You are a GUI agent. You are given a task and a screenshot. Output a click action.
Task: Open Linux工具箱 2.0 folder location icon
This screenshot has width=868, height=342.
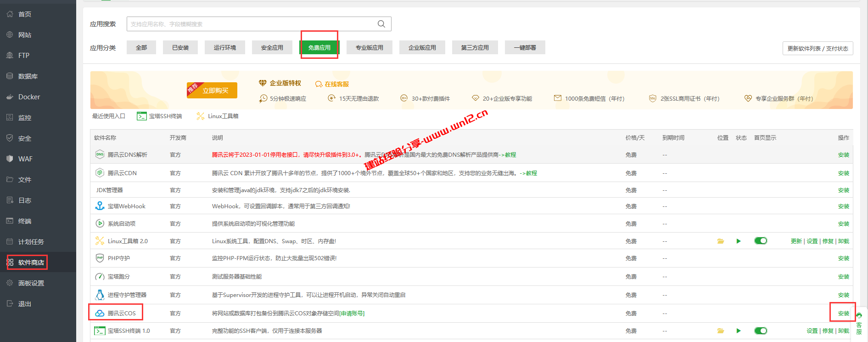[x=721, y=241]
